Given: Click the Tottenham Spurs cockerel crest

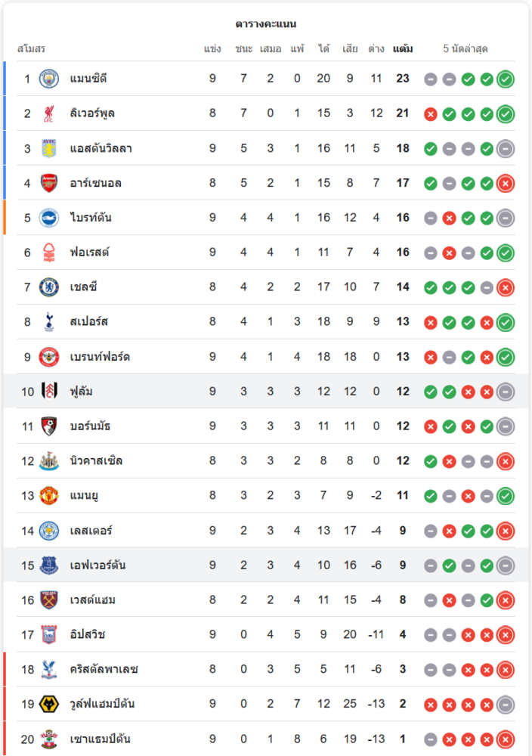Looking at the screenshot, I should pos(49,322).
